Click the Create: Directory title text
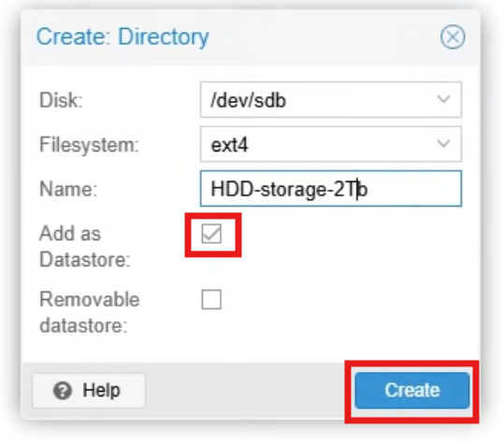The image size is (504, 442). click(x=122, y=37)
